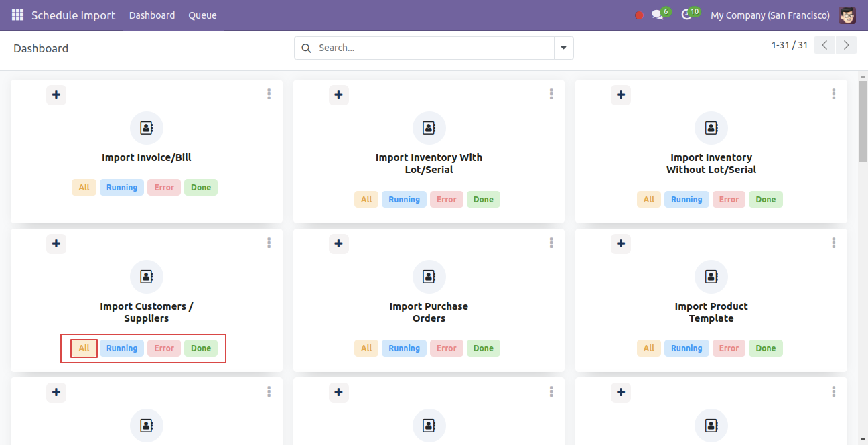
Task: Show All for Import Product Template
Action: [x=649, y=348]
